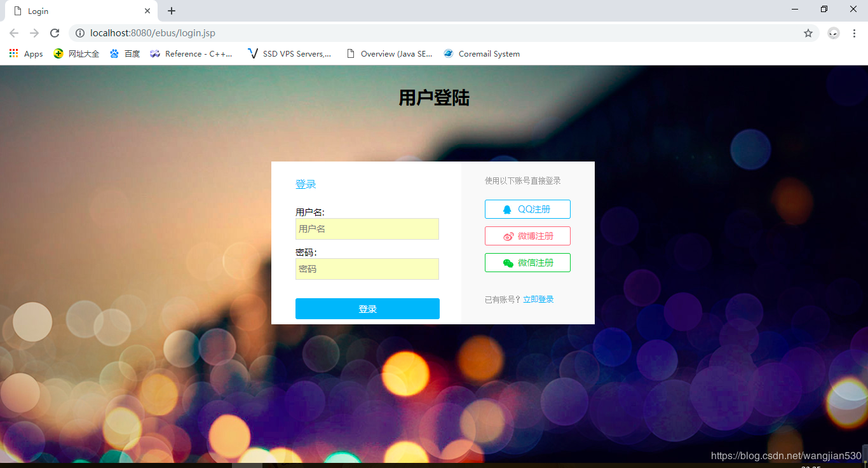Click the 立即登录 link

point(539,299)
